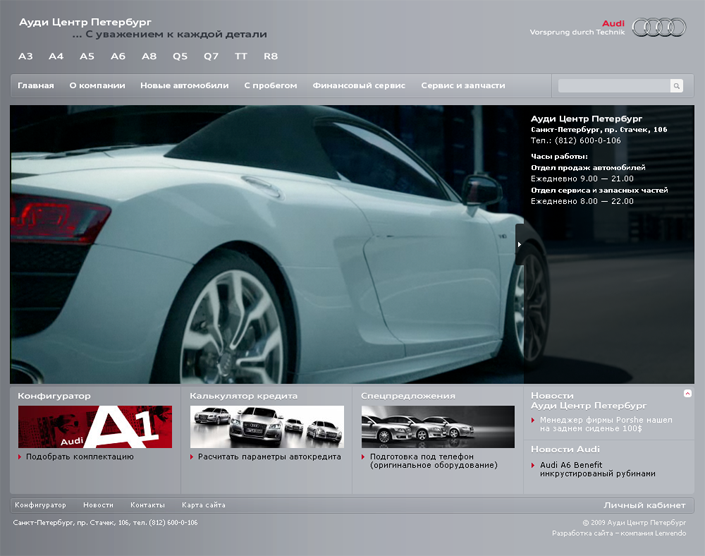Read the Porshe manager news item
Image resolution: width=705 pixels, height=556 pixels.
pyautogui.click(x=606, y=424)
